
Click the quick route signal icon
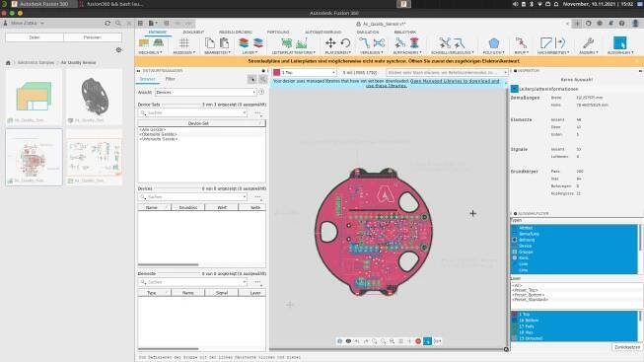(460, 42)
